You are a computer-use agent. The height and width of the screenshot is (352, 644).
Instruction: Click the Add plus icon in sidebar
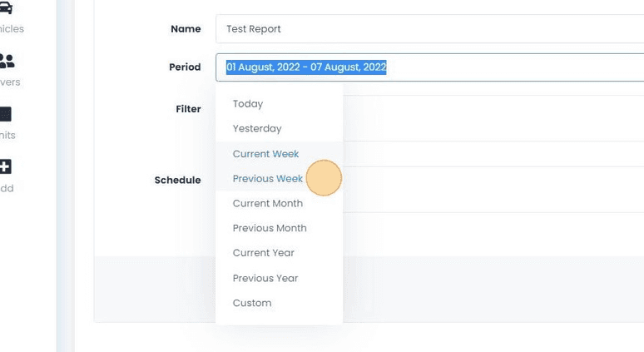point(5,166)
